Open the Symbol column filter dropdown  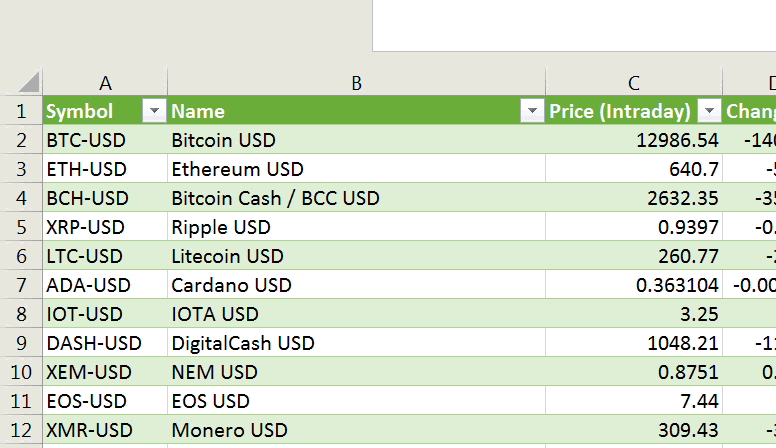pos(154,111)
